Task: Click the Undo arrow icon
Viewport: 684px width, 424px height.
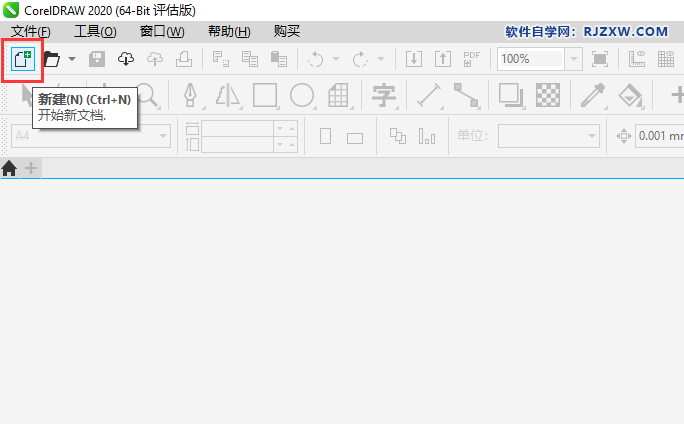Action: coord(316,59)
